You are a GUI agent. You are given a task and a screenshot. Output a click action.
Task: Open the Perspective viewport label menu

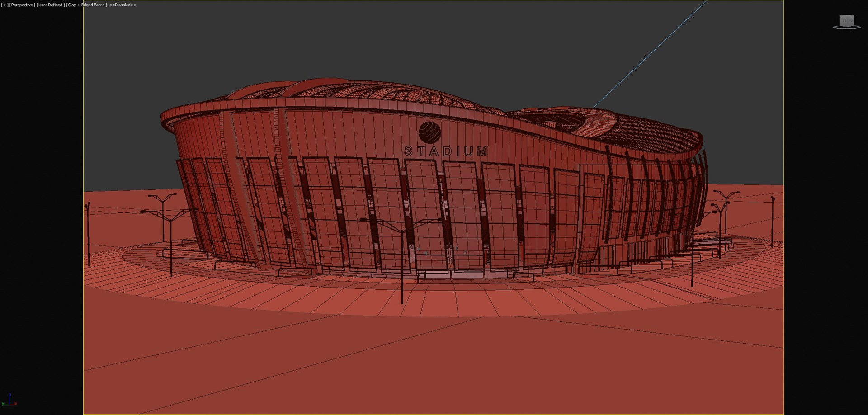tap(22, 5)
